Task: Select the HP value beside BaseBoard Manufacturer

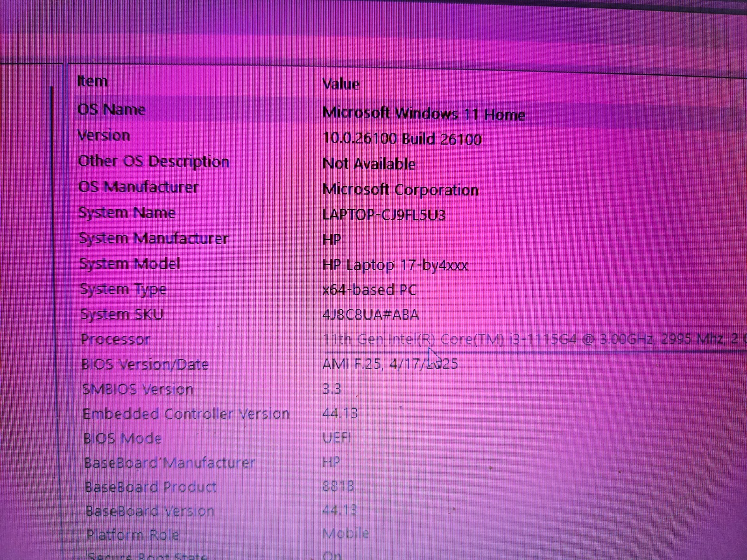Action: pos(331,462)
